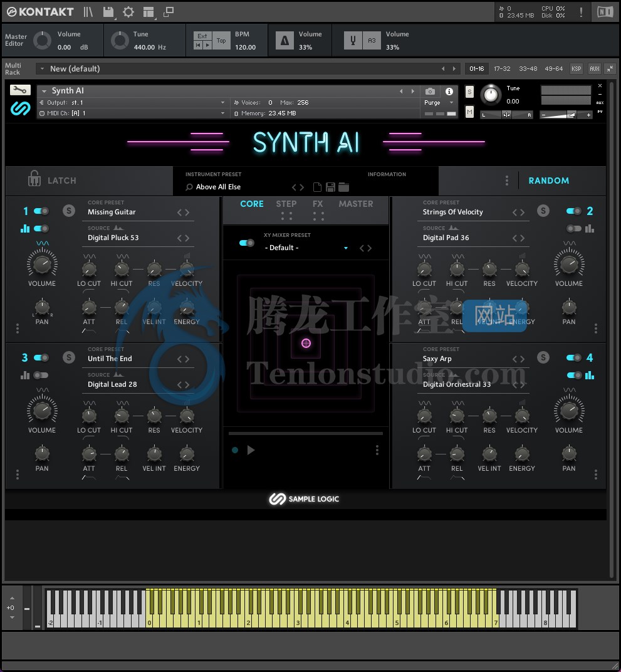Switch to the FX tab
Screen dimensions: 621x672
click(x=318, y=204)
